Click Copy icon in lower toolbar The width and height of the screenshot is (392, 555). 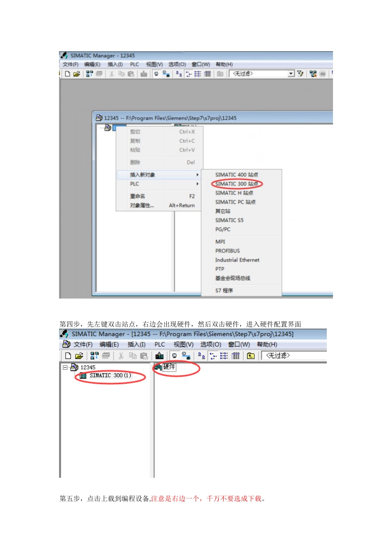click(x=133, y=356)
